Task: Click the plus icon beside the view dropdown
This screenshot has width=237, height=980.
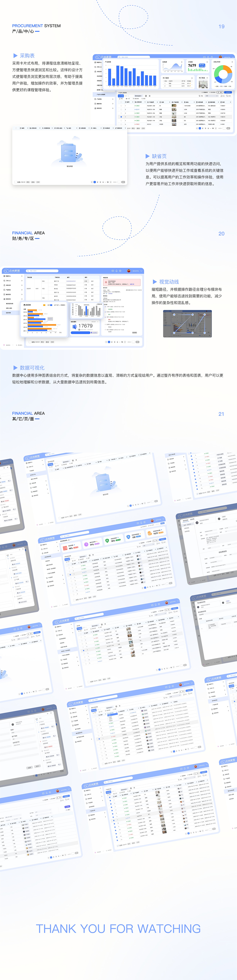Action: [x=146, y=96]
